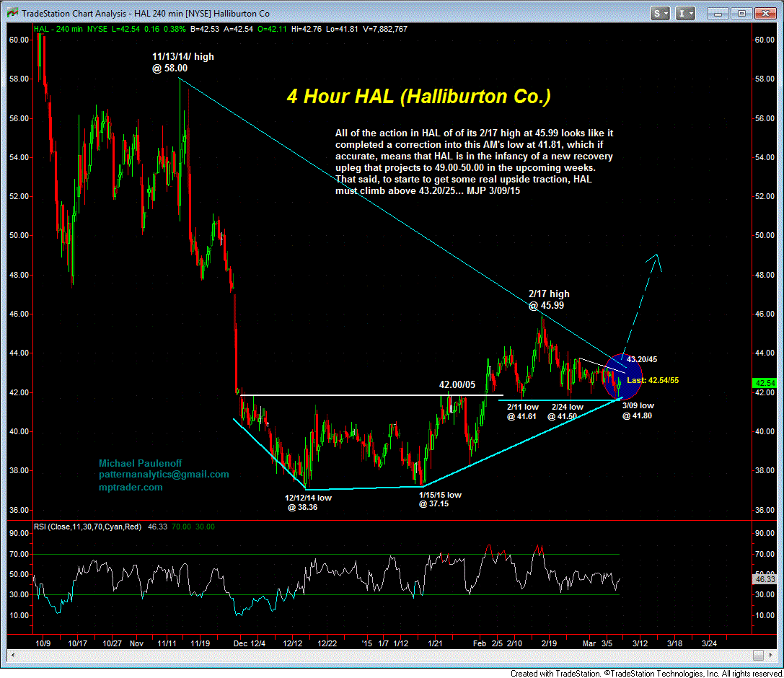
Task: Click the '42.00/05' resistance level label
Action: pyautogui.click(x=457, y=384)
